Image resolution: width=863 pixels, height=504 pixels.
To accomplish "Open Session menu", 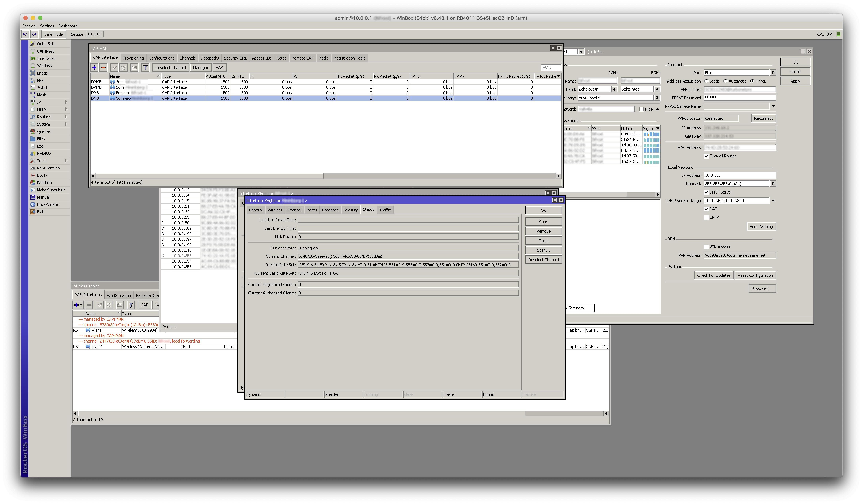I will tap(29, 26).
